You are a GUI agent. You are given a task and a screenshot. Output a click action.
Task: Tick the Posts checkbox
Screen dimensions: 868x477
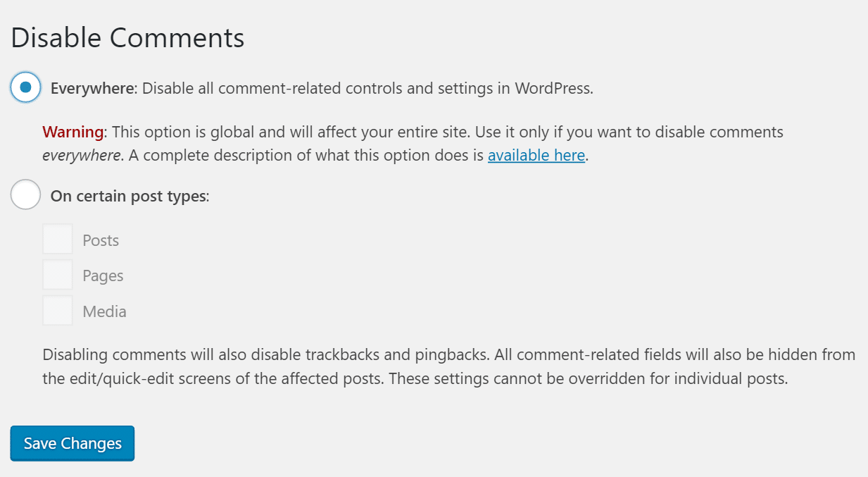point(58,240)
